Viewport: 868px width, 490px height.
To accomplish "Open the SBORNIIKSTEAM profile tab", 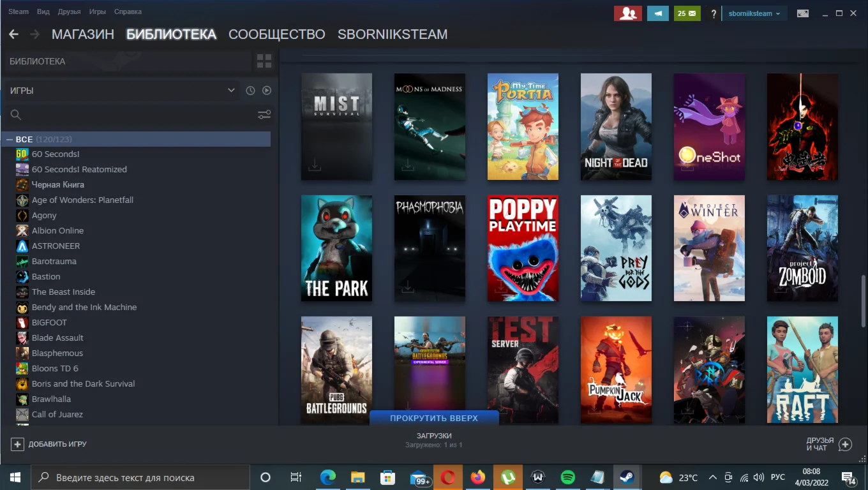I will (393, 34).
